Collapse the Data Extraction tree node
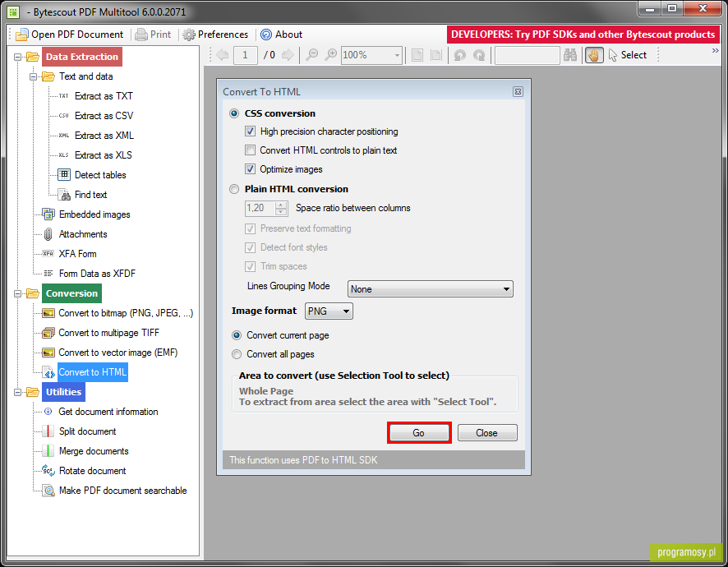 click(17, 58)
